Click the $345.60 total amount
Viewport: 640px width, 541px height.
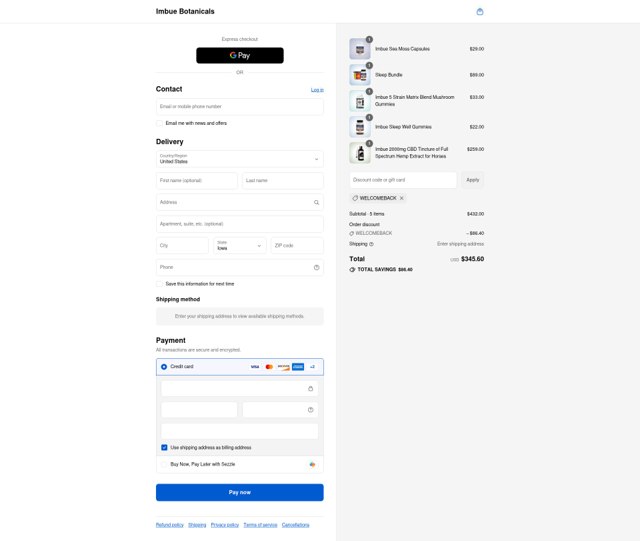tap(472, 259)
